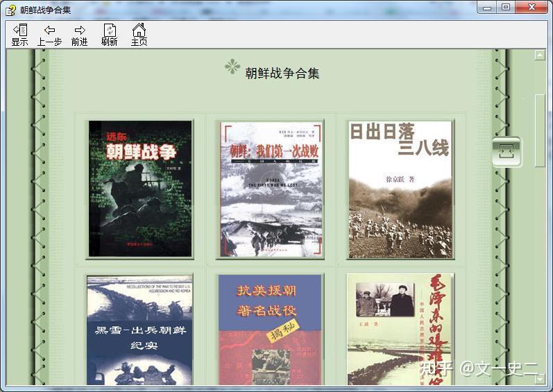553x392 pixels.
Task: Go back with the 上一步 arrow
Action: pyautogui.click(x=50, y=35)
